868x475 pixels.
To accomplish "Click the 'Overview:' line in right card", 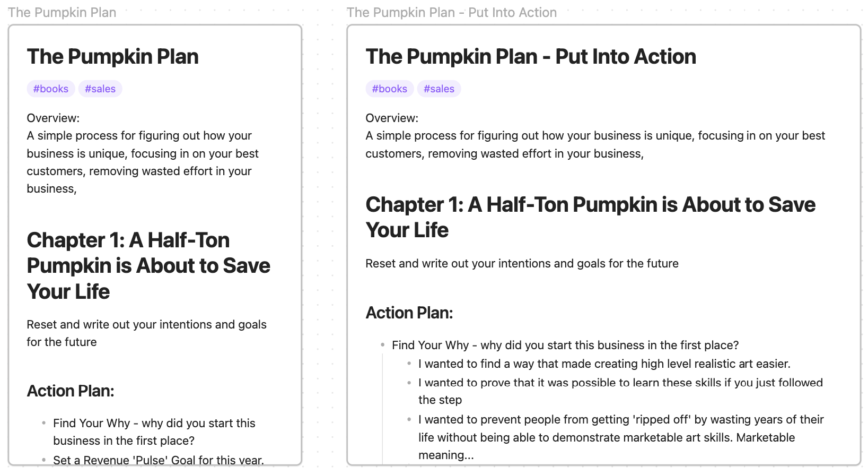I will point(392,118).
